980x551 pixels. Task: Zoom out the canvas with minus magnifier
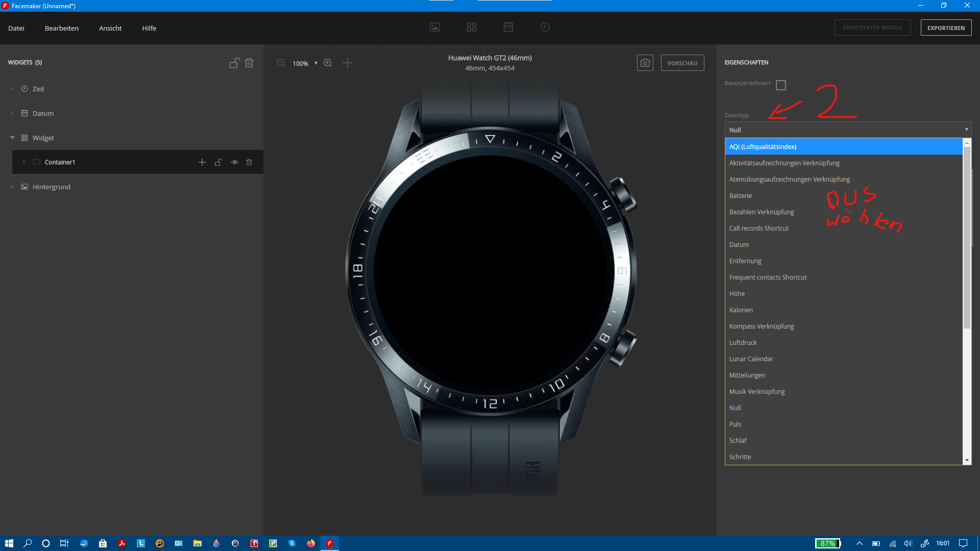[281, 63]
